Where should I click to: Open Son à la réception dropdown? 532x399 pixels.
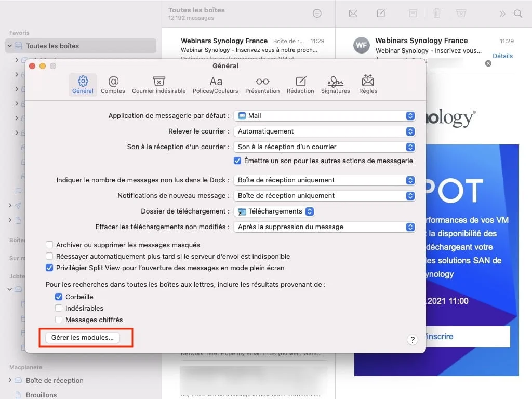(x=324, y=147)
